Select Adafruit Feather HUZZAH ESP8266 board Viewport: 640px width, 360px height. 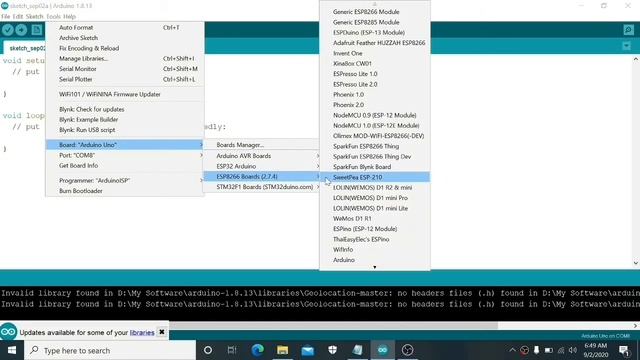pos(375,43)
